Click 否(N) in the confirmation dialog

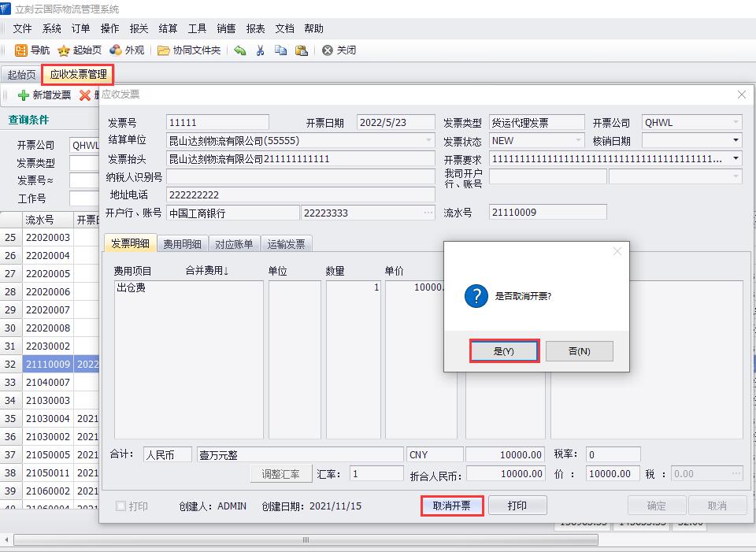(x=579, y=351)
